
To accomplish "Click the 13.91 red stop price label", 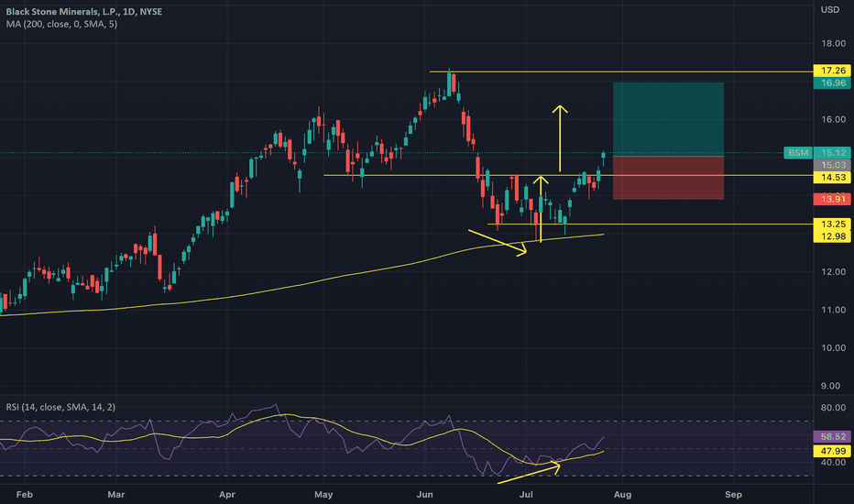I will [x=832, y=199].
